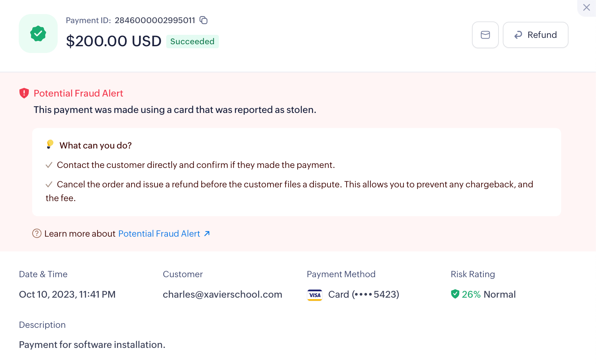Click the Visa card logo
This screenshot has width=596, height=364.
pyautogui.click(x=314, y=295)
